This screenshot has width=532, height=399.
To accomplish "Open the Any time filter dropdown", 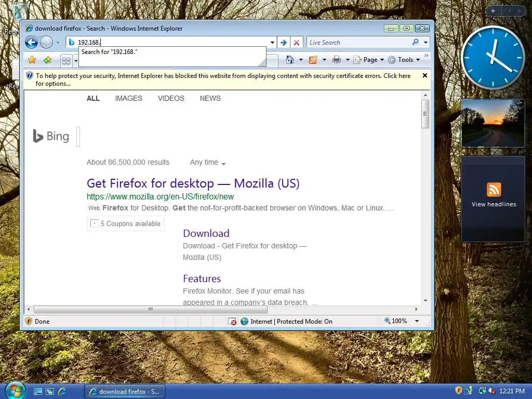I will pyautogui.click(x=208, y=163).
